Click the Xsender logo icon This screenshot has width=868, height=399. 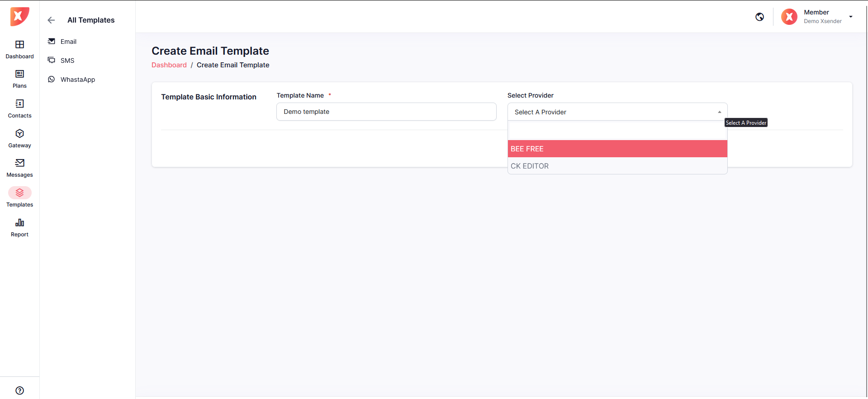point(19,17)
